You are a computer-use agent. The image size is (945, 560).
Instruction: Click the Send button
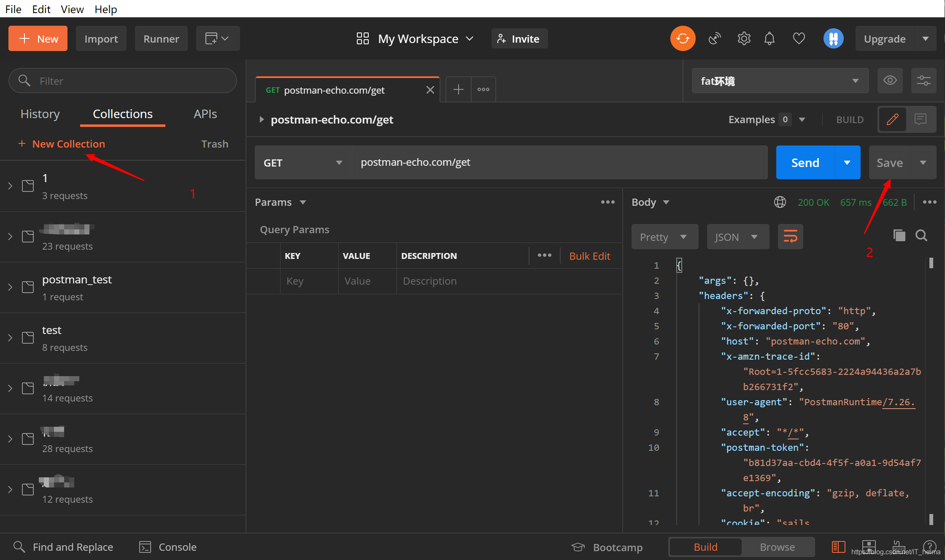click(x=805, y=163)
